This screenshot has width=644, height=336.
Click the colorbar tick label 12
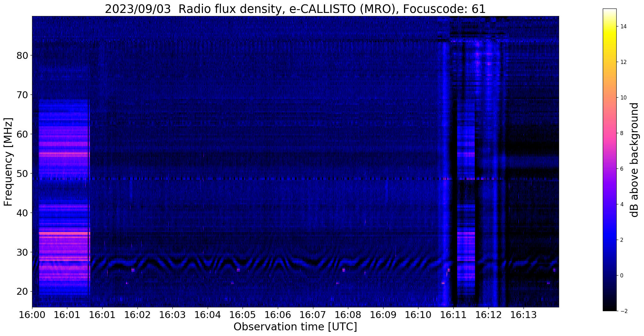[x=623, y=62]
